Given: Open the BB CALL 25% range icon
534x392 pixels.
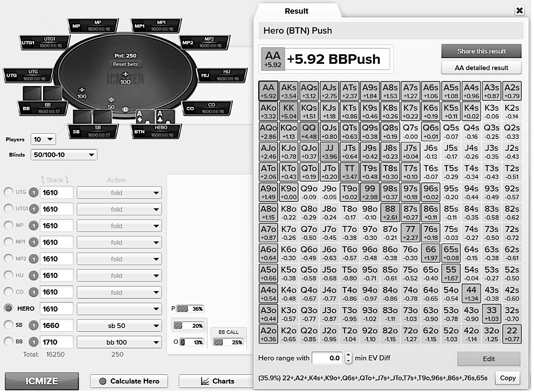Looking at the screenshot, I should click(x=218, y=342).
